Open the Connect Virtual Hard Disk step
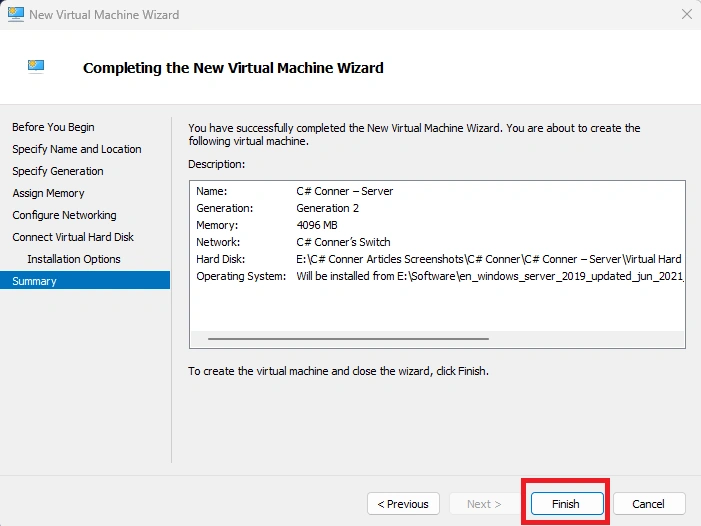This screenshot has height=526, width=701. coord(73,237)
